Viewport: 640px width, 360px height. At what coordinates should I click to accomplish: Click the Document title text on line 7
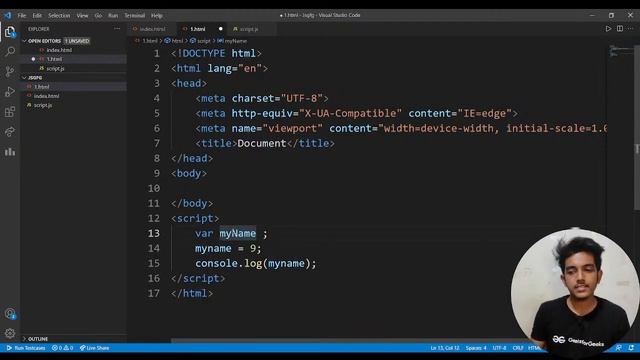pos(262,143)
